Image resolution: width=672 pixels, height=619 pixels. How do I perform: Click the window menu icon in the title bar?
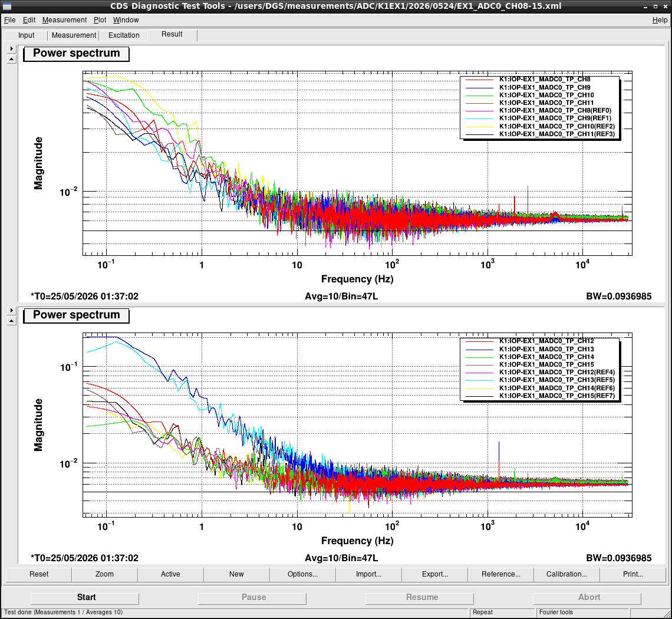6,6
